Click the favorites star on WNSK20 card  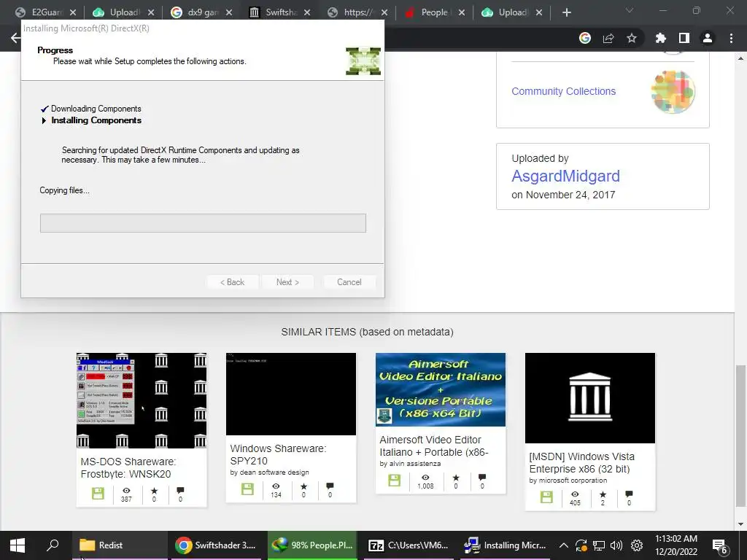(x=154, y=491)
